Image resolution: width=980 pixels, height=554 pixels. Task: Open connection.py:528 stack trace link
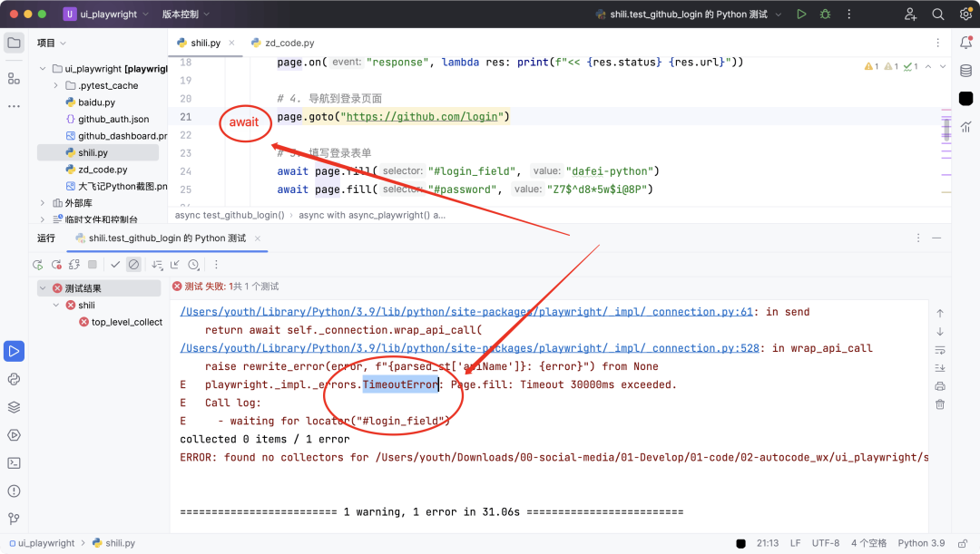tap(469, 348)
